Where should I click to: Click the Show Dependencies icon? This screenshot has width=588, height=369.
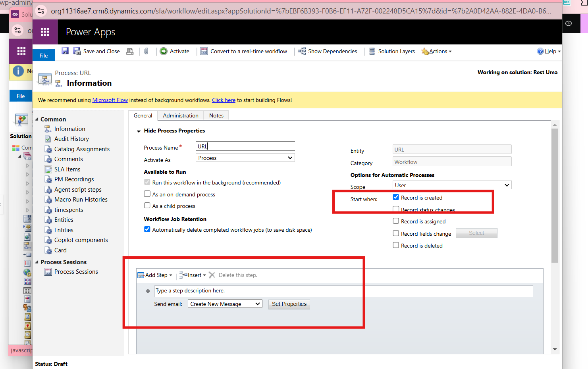tap(302, 51)
